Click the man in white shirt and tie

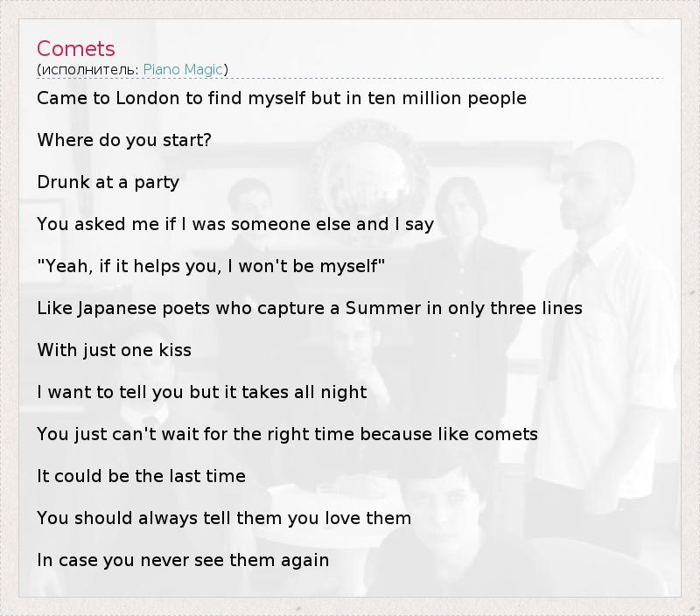(x=595, y=289)
